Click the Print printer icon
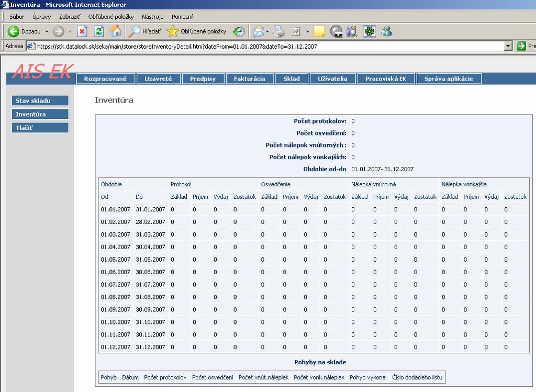This screenshot has width=536, height=392. 280,31
